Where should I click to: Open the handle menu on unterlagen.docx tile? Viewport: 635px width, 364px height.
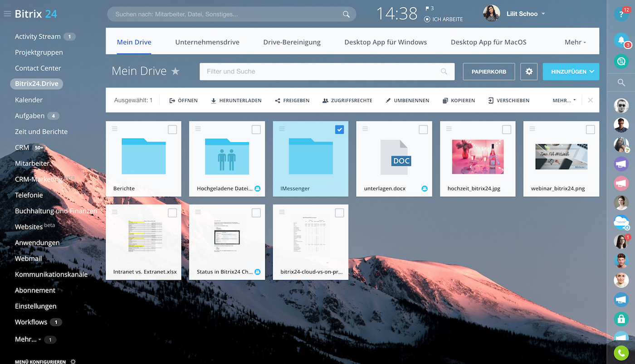pyautogui.click(x=365, y=129)
